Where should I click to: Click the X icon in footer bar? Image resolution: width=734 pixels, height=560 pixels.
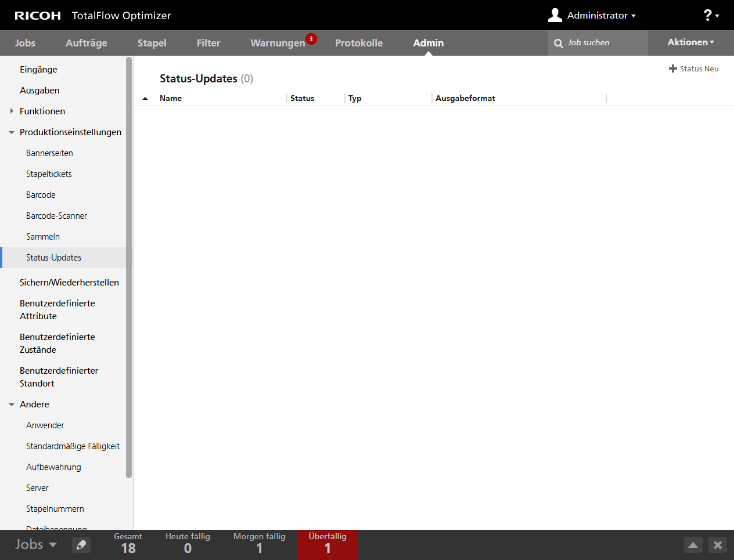718,545
